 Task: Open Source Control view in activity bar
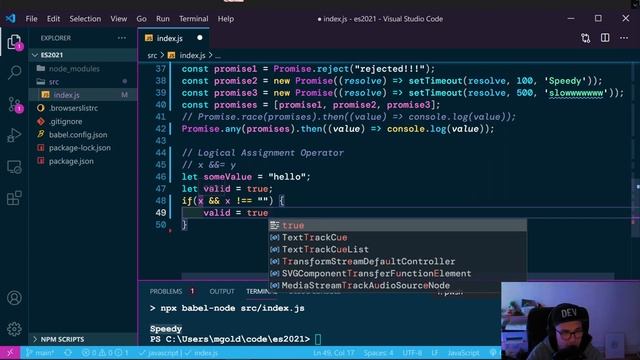[x=14, y=104]
